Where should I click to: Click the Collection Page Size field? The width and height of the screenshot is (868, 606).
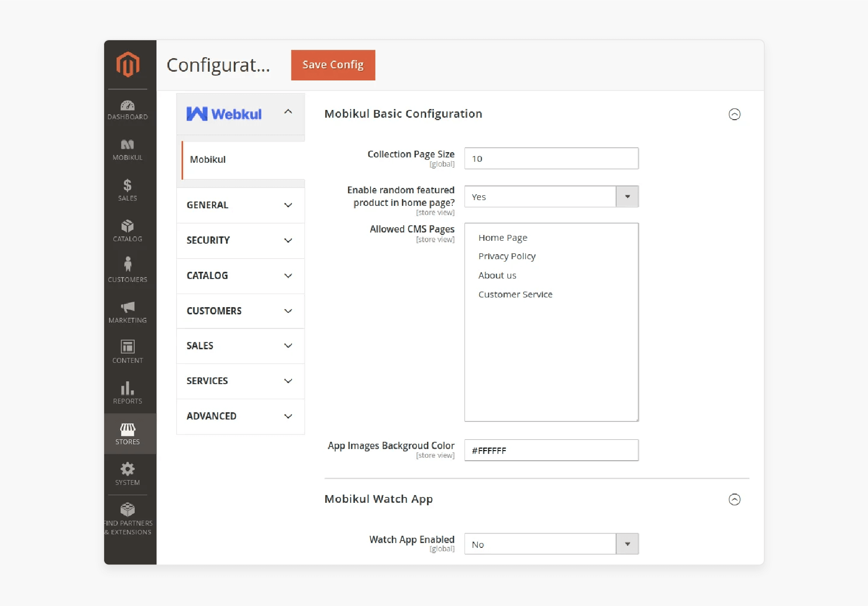pos(551,158)
